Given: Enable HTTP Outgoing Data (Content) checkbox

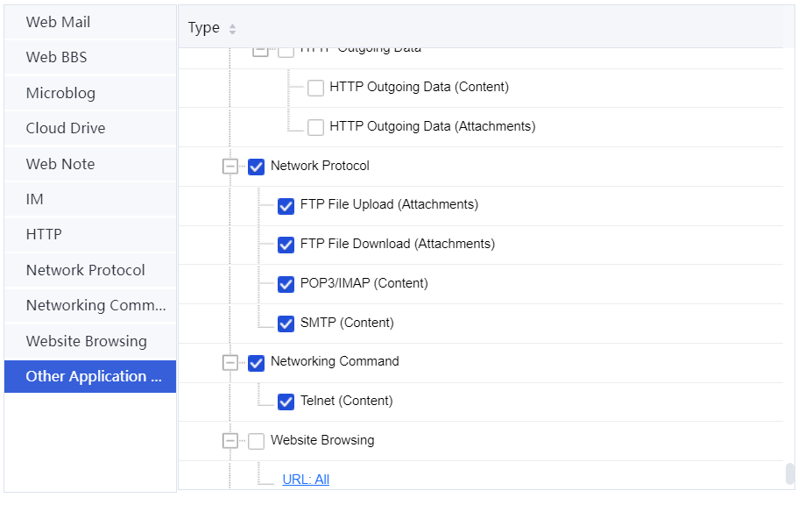Looking at the screenshot, I should (315, 88).
